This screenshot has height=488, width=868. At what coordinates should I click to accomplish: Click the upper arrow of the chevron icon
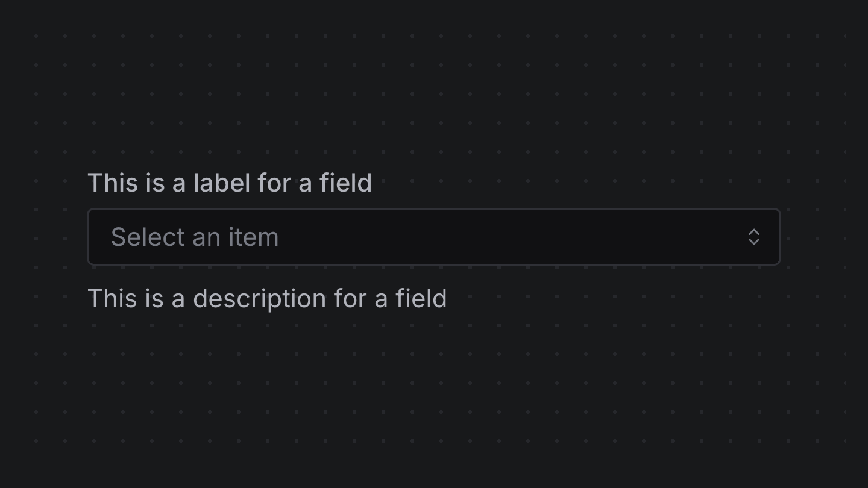pos(754,232)
